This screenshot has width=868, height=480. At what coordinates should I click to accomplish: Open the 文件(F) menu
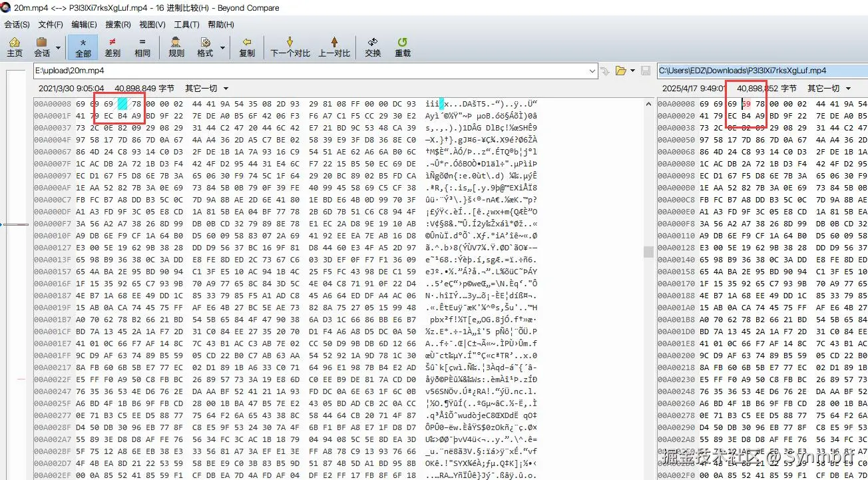pos(51,25)
